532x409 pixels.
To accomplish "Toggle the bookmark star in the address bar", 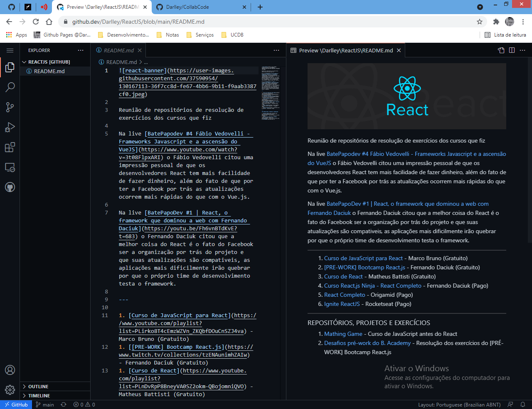I will [x=480, y=22].
